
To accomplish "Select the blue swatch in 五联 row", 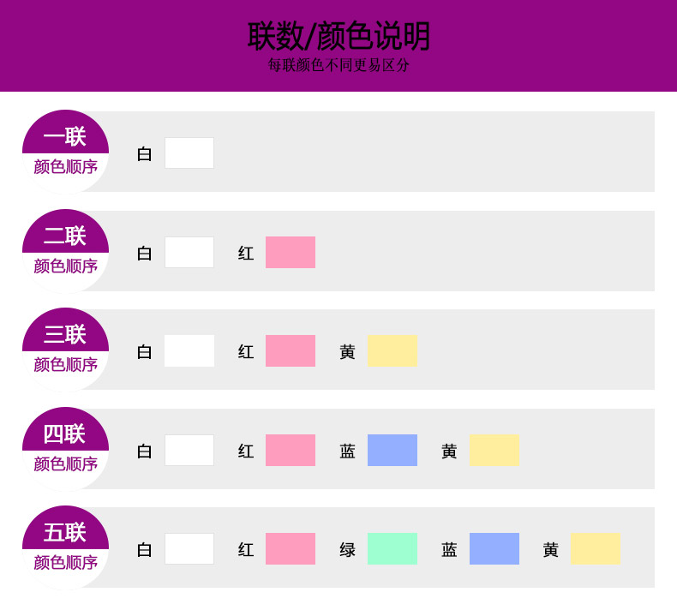I will click(x=494, y=549).
